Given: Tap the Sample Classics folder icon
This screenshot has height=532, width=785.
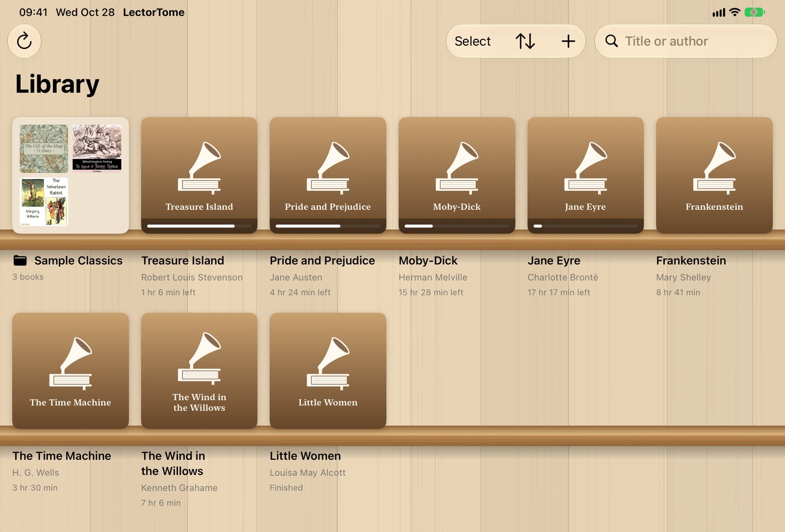Looking at the screenshot, I should tap(20, 260).
